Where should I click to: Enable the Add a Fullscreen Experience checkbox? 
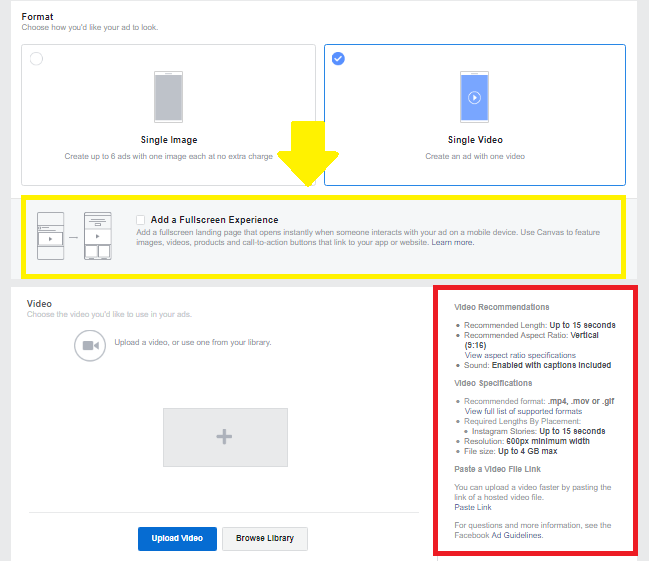[x=141, y=219]
